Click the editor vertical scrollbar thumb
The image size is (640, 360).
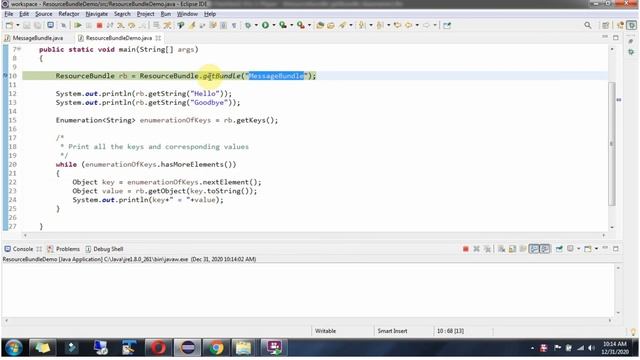click(x=611, y=143)
